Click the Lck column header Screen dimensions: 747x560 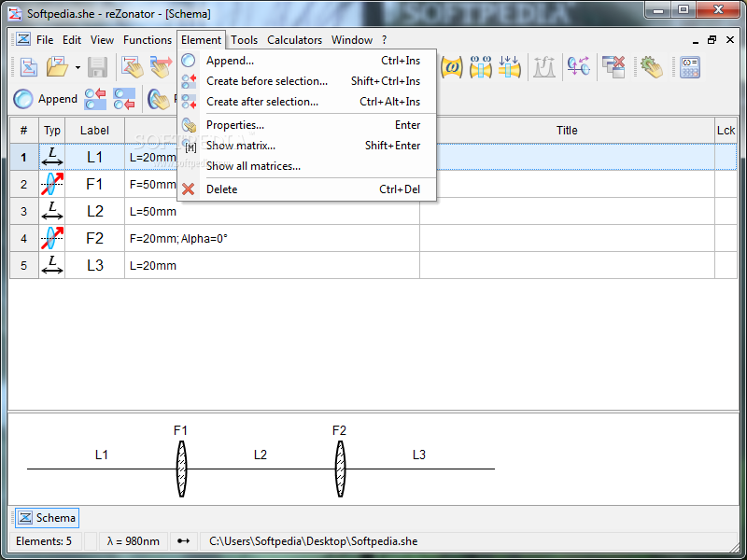(726, 130)
